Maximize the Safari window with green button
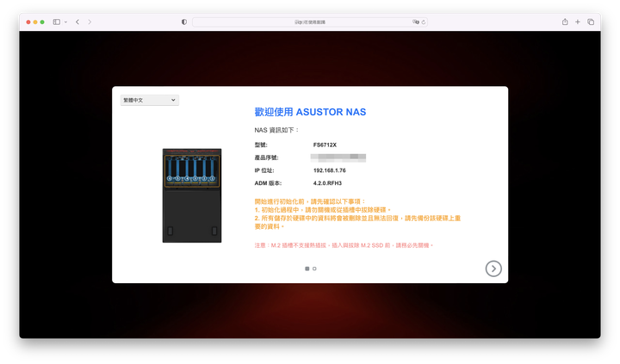Image resolution: width=620 pixels, height=364 pixels. click(x=42, y=22)
